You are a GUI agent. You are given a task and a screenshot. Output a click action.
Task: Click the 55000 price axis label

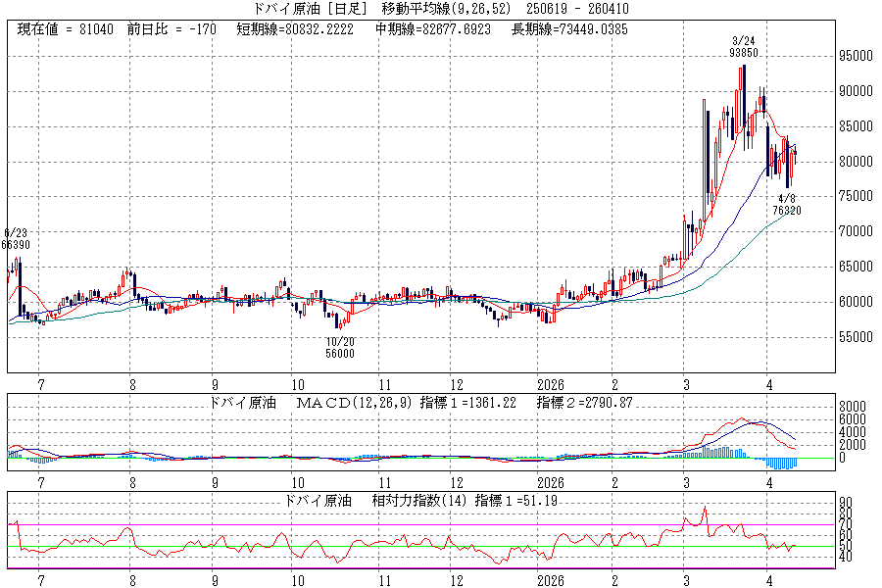(x=854, y=337)
